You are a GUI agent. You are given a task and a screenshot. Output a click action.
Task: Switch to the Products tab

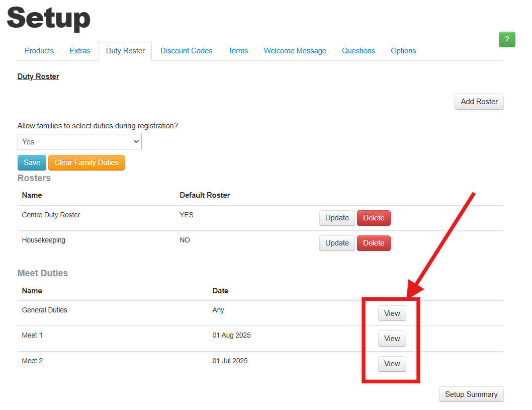click(39, 50)
